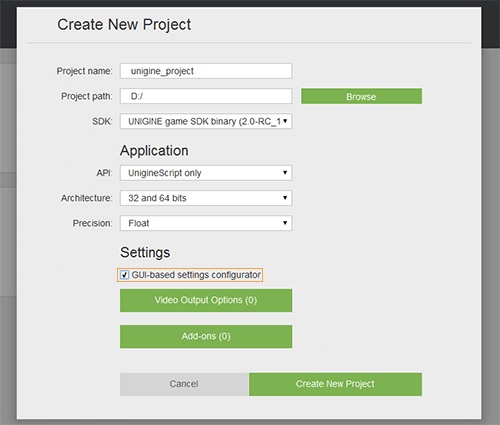Image resolution: width=500 pixels, height=425 pixels.
Task: Open Video Output Options
Action: [x=206, y=300]
